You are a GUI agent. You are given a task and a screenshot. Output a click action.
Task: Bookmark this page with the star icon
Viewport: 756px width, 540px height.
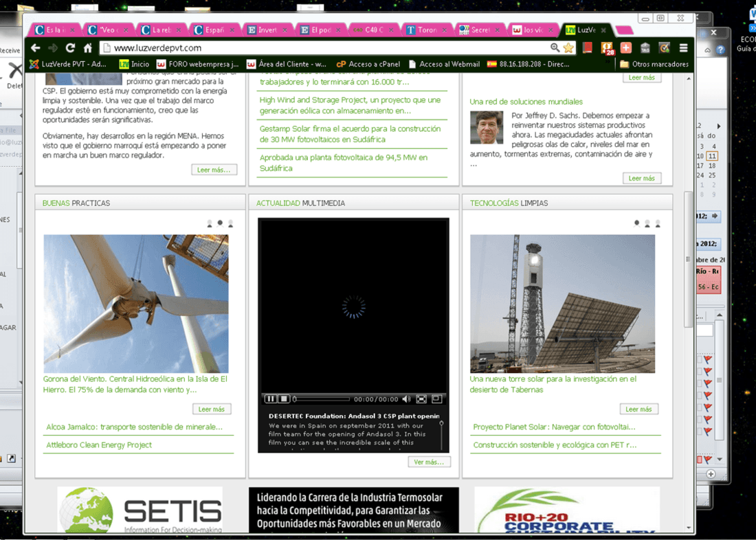pyautogui.click(x=568, y=47)
